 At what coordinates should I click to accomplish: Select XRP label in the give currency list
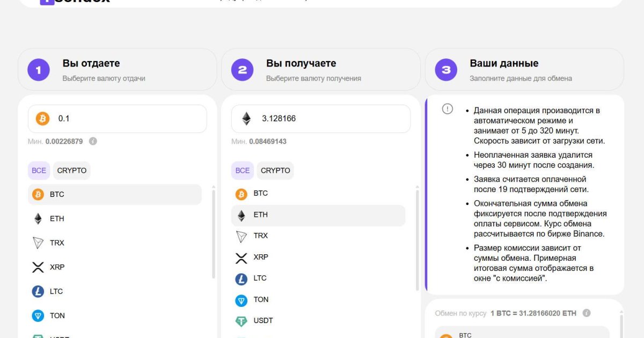(57, 267)
